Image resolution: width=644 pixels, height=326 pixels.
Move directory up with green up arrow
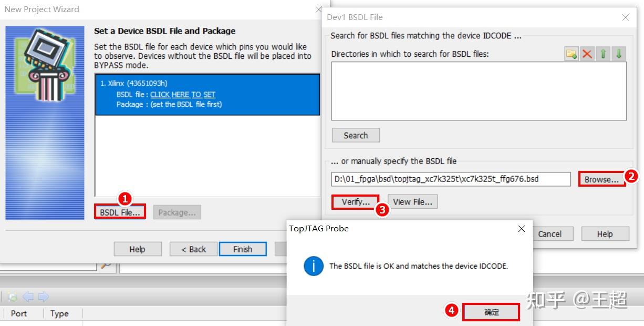coord(603,54)
